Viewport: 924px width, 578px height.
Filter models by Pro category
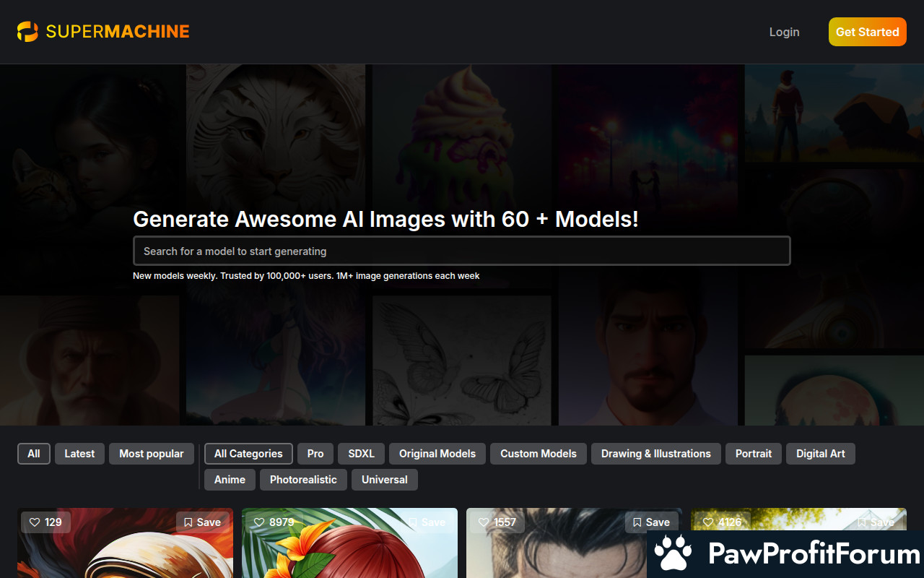(x=315, y=454)
